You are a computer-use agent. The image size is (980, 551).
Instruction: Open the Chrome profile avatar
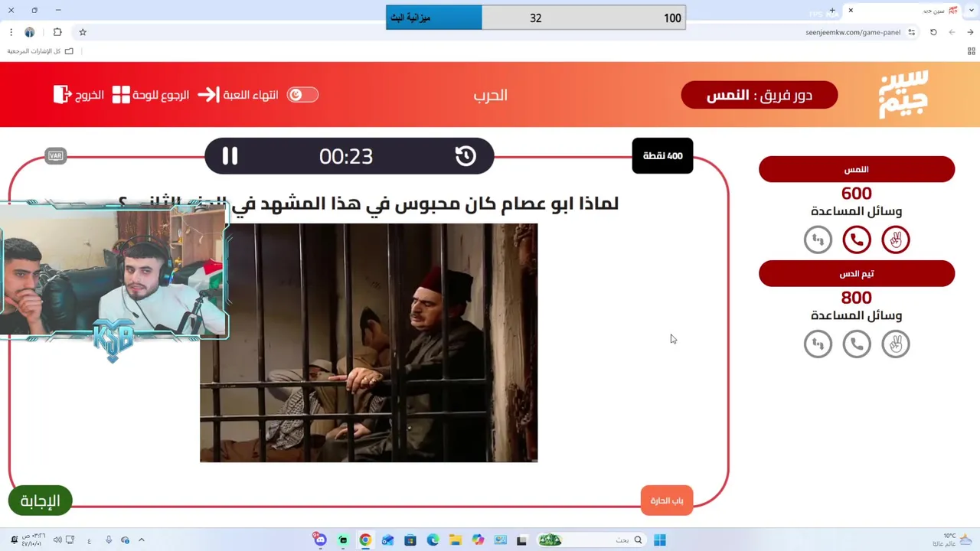coord(29,32)
